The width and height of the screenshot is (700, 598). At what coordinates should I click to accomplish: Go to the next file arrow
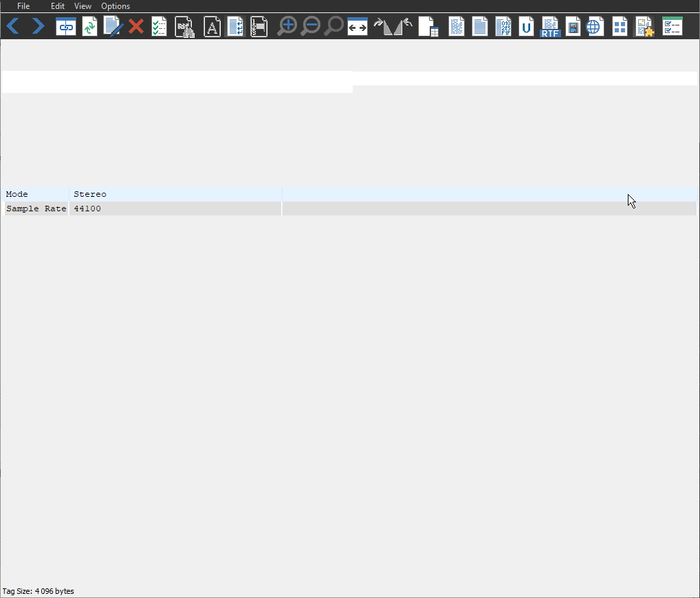[x=38, y=26]
